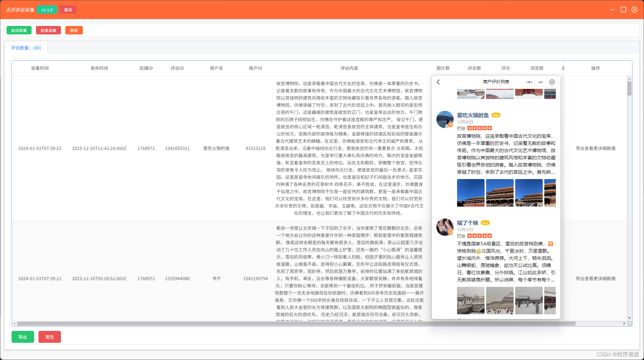This screenshot has width=644, height=360.
Task: Open first blue-sky palace photo thumbnail
Action: (x=470, y=193)
